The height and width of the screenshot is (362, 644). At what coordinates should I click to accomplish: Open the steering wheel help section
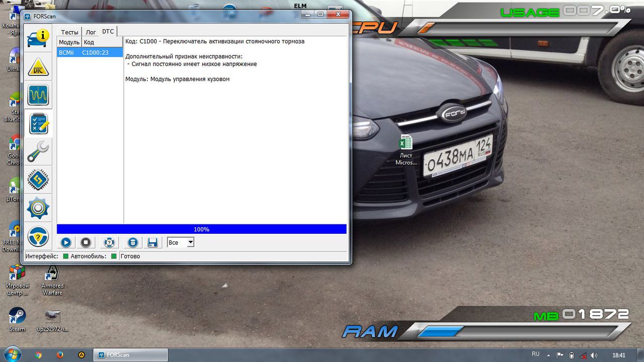[38, 236]
